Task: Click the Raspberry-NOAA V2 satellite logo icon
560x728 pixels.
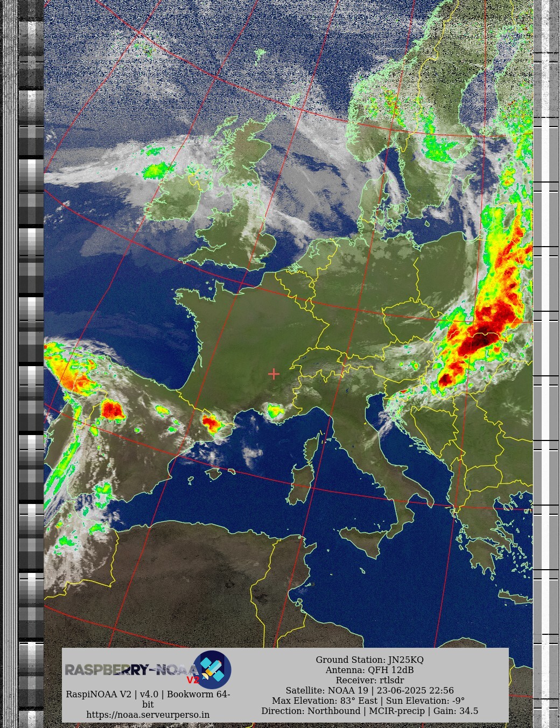Action: pyautogui.click(x=212, y=669)
